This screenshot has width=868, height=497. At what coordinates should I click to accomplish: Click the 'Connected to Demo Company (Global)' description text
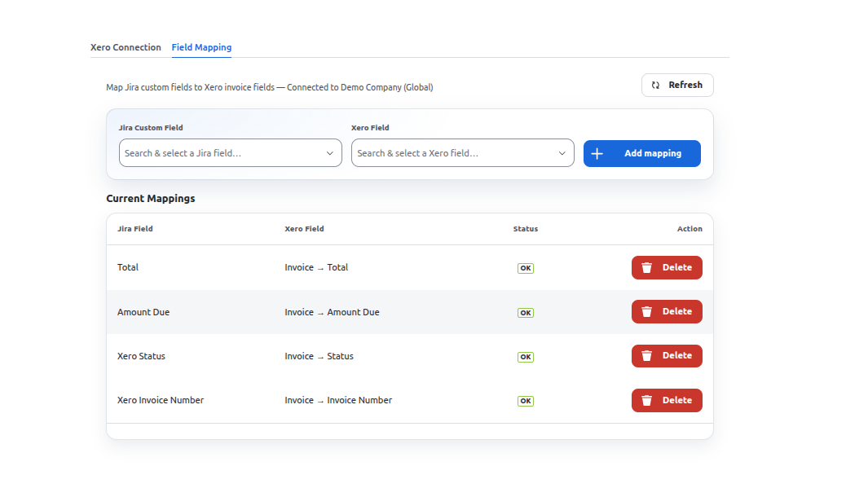(359, 87)
